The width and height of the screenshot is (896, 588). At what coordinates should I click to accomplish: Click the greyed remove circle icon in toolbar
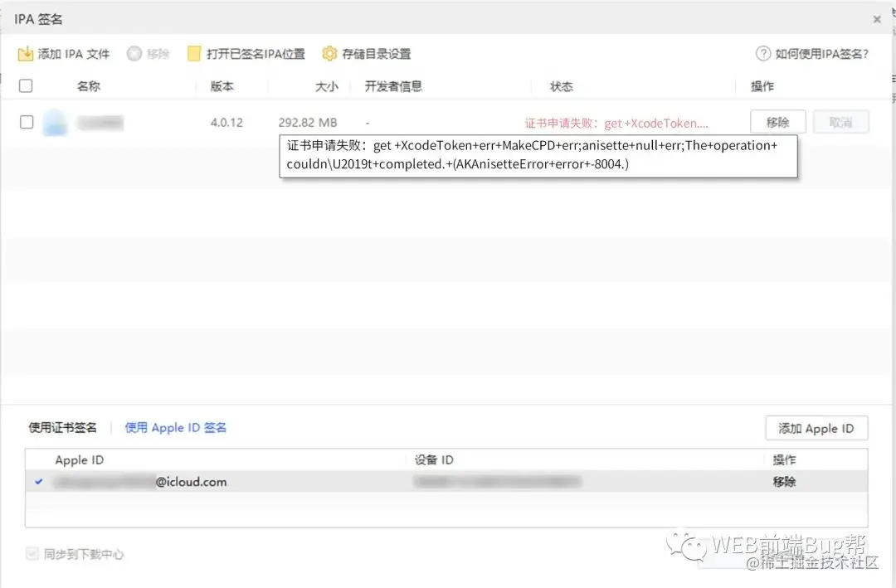tap(134, 54)
